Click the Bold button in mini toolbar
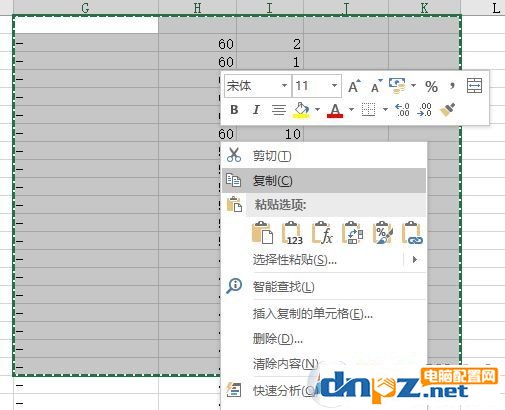 234,110
